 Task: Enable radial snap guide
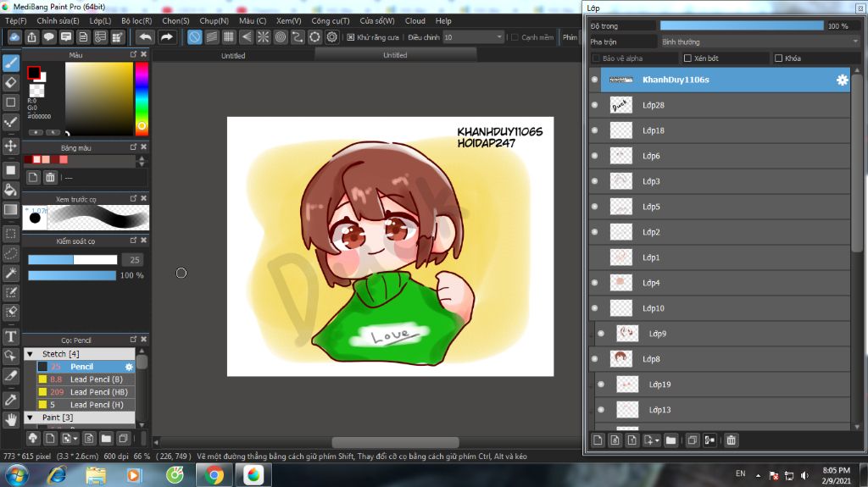263,37
